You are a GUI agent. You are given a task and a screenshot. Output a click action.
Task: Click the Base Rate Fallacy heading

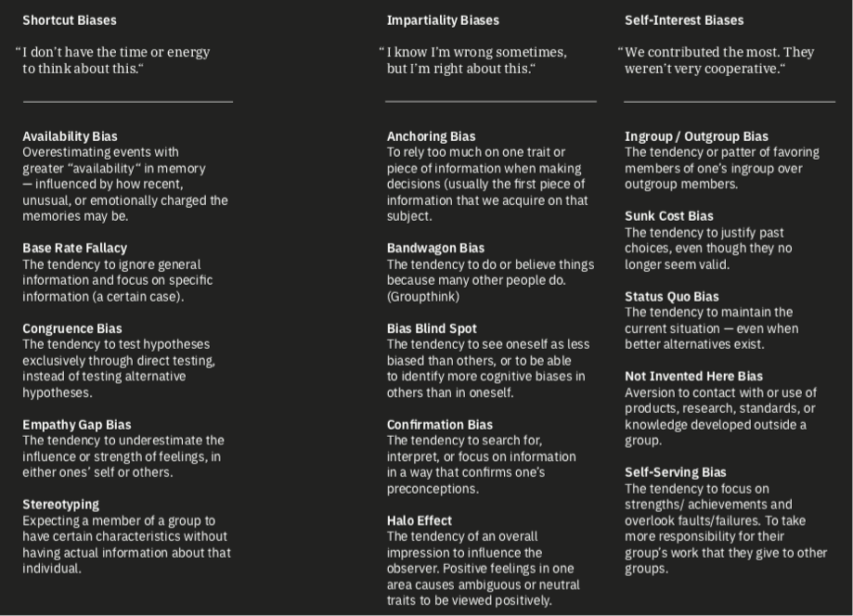[74, 249]
